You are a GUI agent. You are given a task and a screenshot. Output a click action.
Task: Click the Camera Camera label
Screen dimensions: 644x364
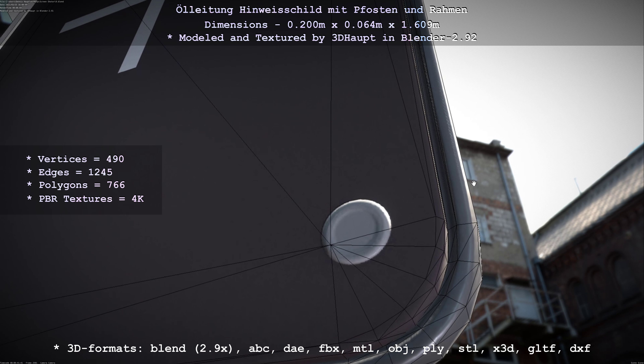(47, 363)
